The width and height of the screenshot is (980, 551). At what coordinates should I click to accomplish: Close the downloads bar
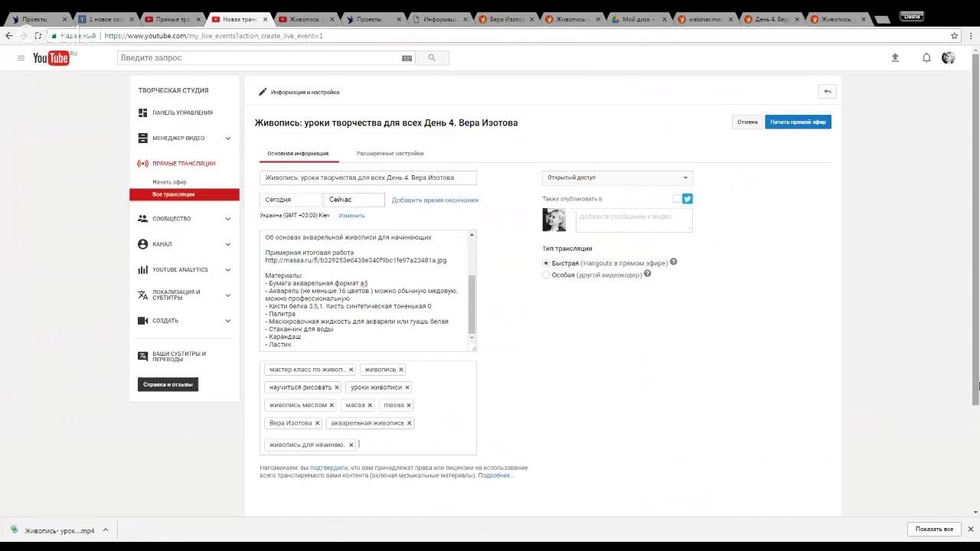[970, 529]
